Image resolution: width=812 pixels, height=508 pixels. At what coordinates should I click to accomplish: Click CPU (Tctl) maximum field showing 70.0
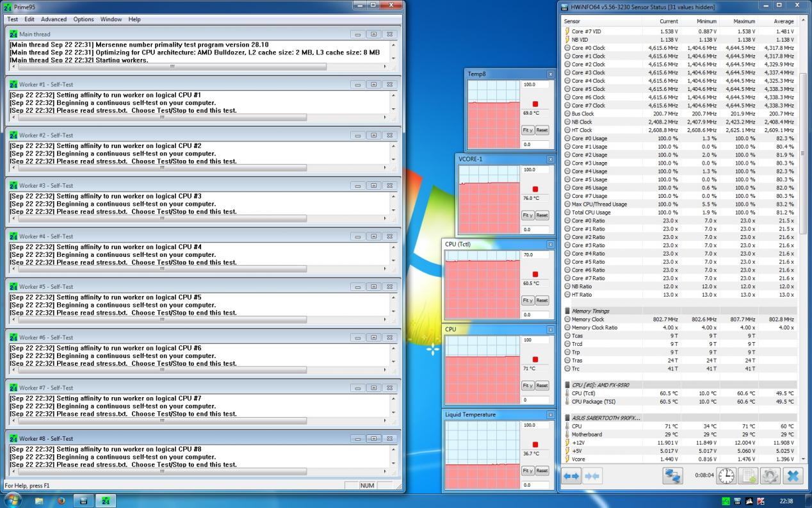point(535,255)
